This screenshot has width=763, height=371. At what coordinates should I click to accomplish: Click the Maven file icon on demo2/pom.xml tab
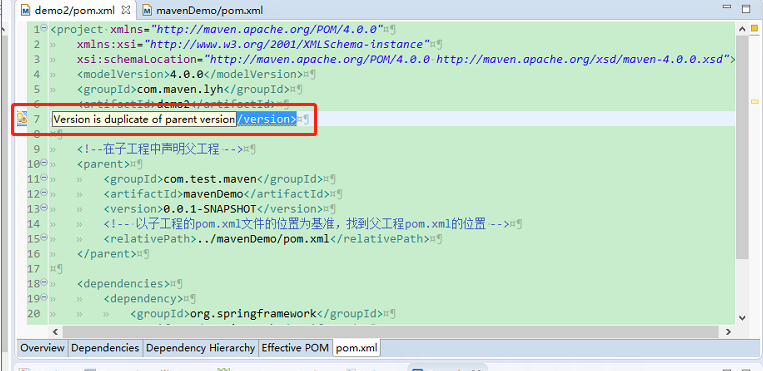click(25, 10)
